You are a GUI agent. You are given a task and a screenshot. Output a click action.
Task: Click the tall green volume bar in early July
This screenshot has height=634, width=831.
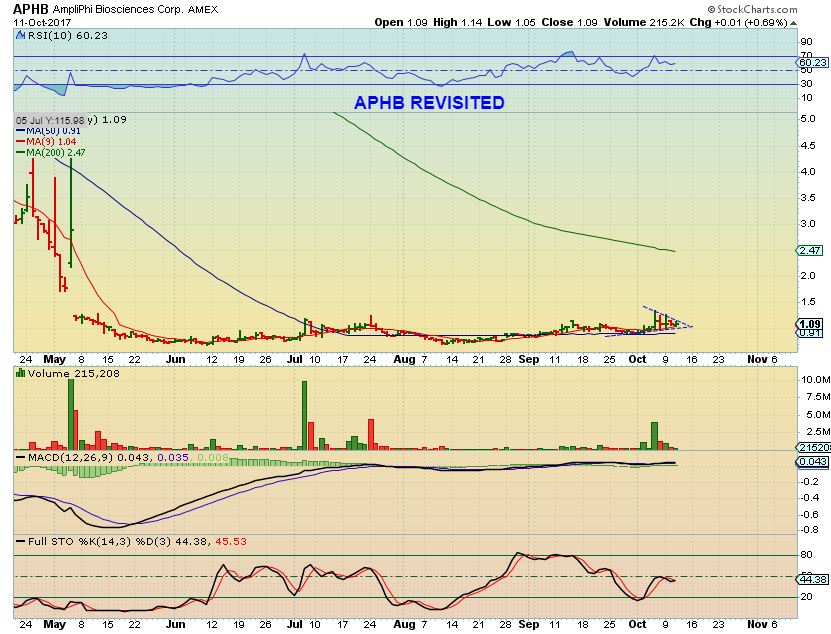(x=304, y=415)
